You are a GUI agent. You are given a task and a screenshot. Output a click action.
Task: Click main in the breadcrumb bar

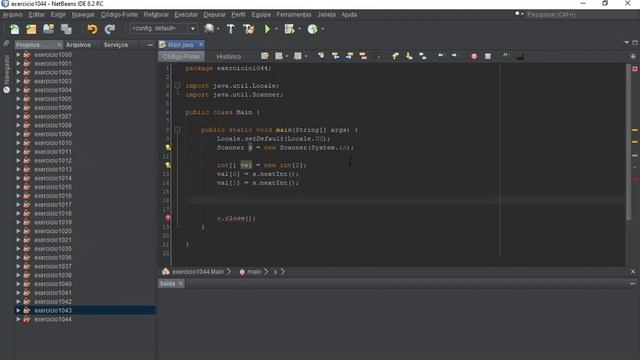pos(254,272)
